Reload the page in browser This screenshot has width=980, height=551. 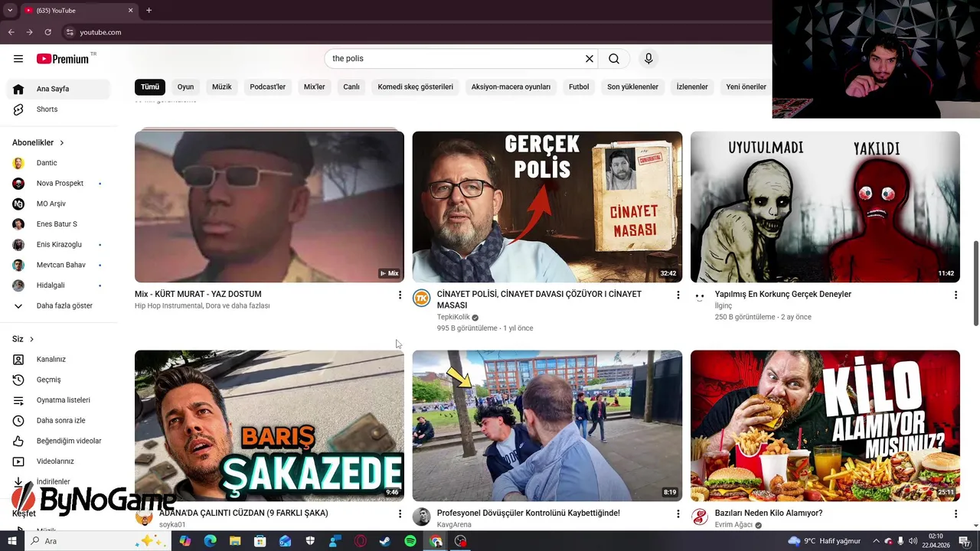pyautogui.click(x=47, y=32)
